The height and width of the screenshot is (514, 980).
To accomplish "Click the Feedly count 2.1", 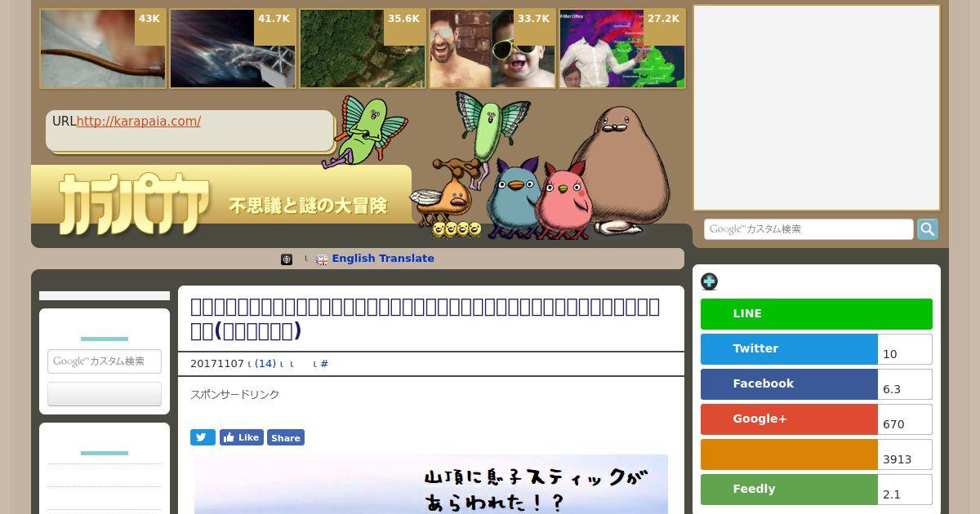I will [905, 490].
